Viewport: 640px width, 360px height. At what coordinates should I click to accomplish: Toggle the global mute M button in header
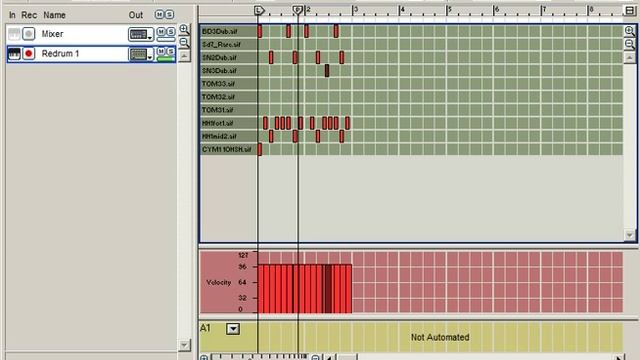point(159,15)
